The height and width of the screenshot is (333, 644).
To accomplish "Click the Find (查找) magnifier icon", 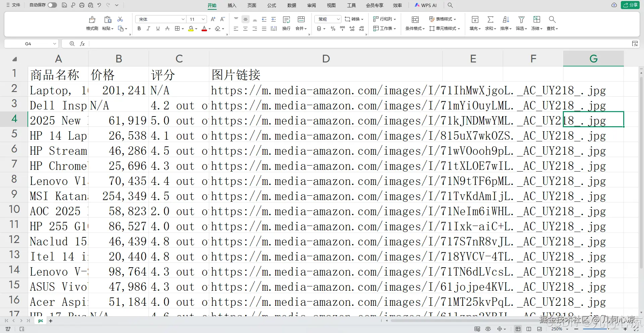I will (552, 19).
